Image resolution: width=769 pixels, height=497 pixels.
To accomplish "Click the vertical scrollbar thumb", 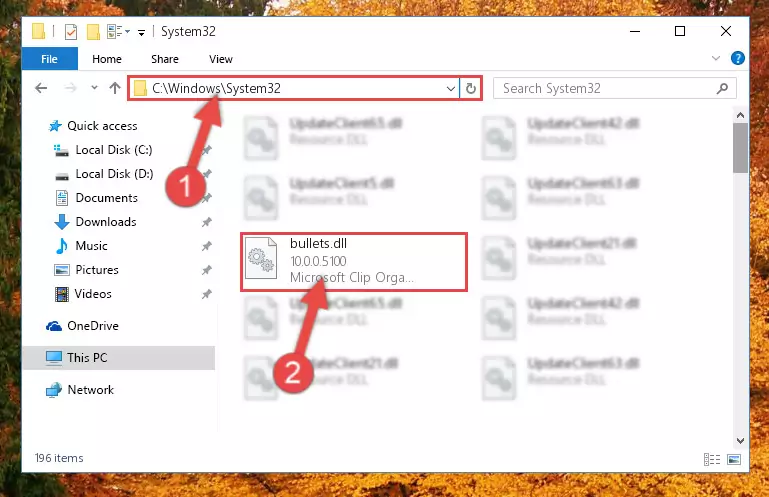I will click(x=740, y=148).
